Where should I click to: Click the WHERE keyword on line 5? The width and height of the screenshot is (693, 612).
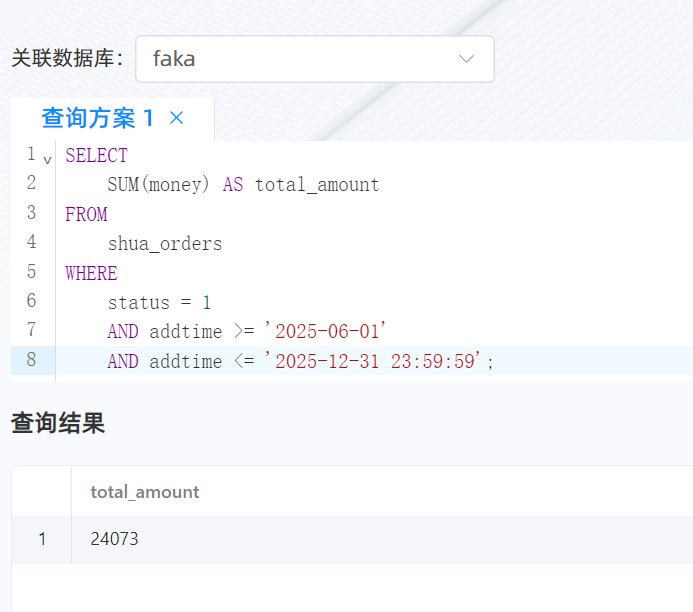[91, 273]
